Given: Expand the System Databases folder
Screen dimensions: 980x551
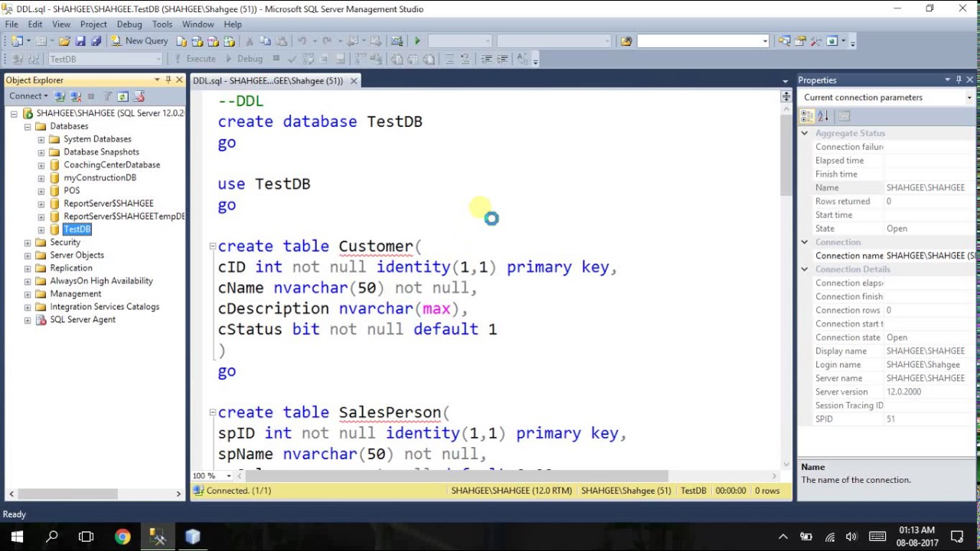Looking at the screenshot, I should [x=41, y=139].
